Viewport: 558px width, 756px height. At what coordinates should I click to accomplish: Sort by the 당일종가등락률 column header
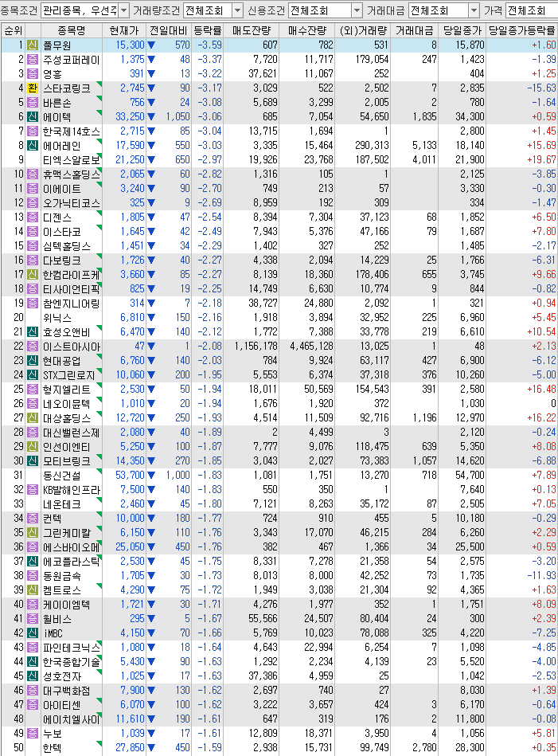[x=521, y=31]
